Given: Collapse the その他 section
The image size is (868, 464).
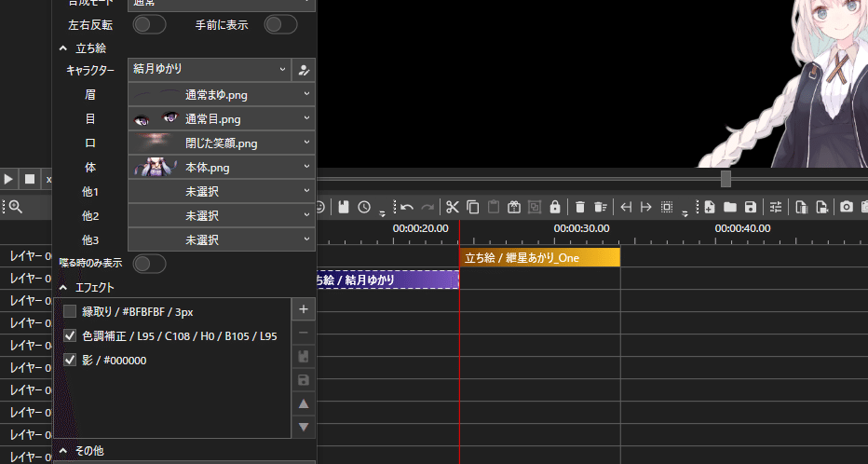Looking at the screenshot, I should tap(63, 451).
